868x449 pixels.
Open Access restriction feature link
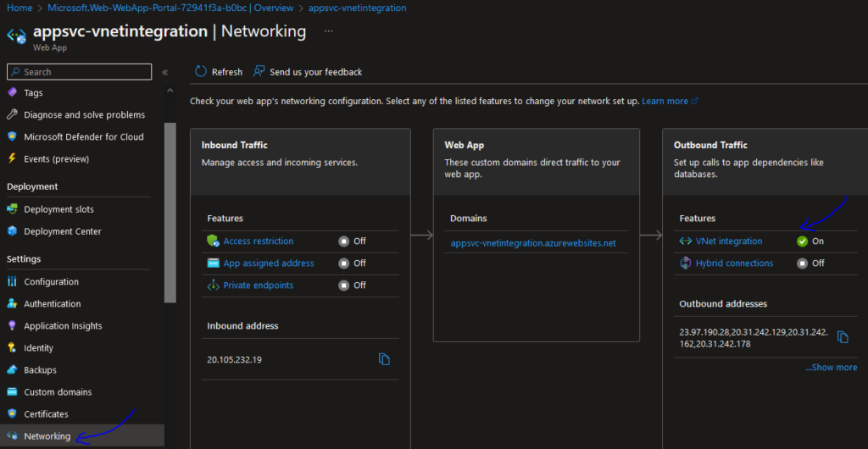click(x=259, y=241)
